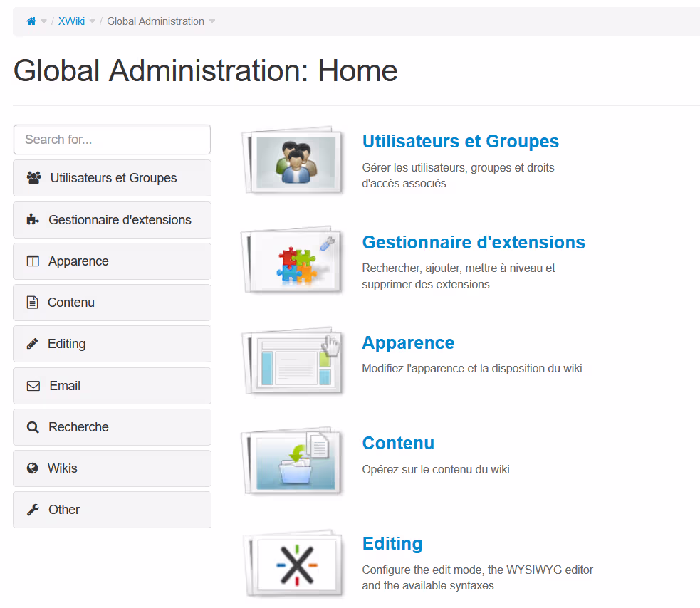Expand the dropdown arrow after home icon
This screenshot has width=700, height=608.
point(44,21)
